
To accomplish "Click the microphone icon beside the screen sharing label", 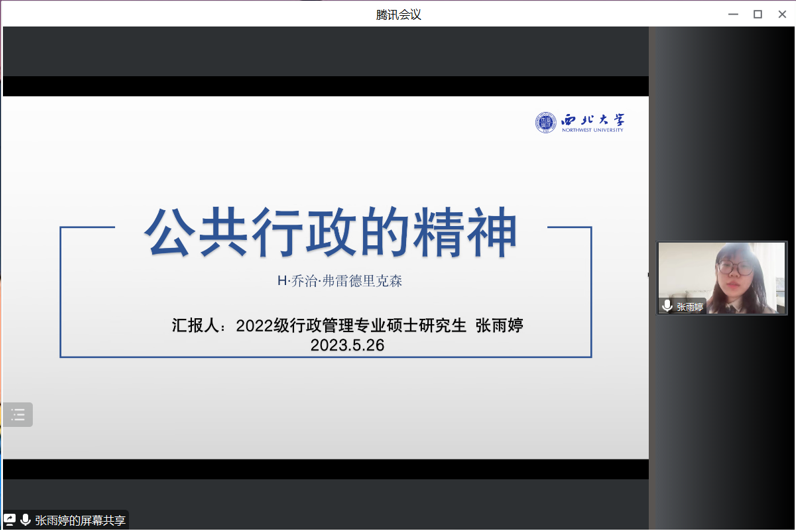I will (x=25, y=520).
